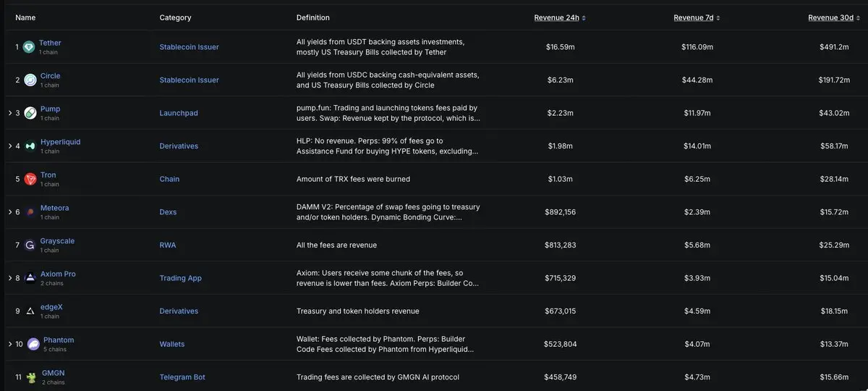
Task: Click the Phantom ghost logo icon
Action: pos(33,345)
